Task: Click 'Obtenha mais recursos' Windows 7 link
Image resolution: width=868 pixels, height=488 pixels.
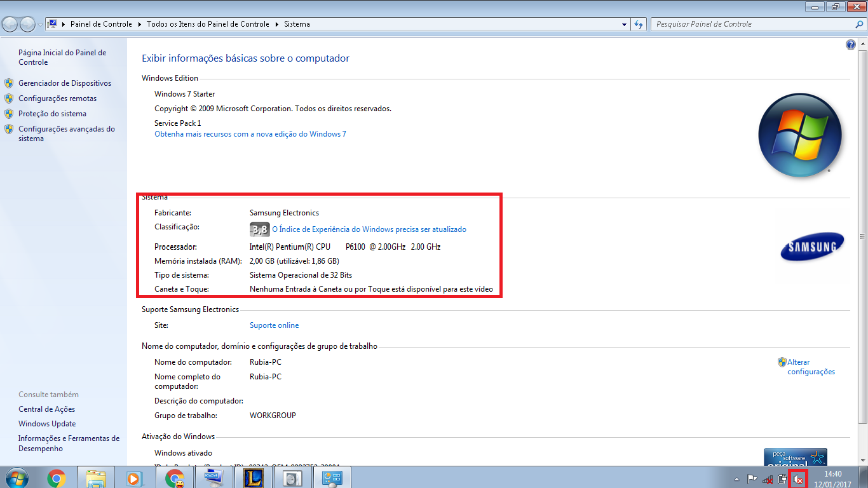Action: click(x=250, y=134)
